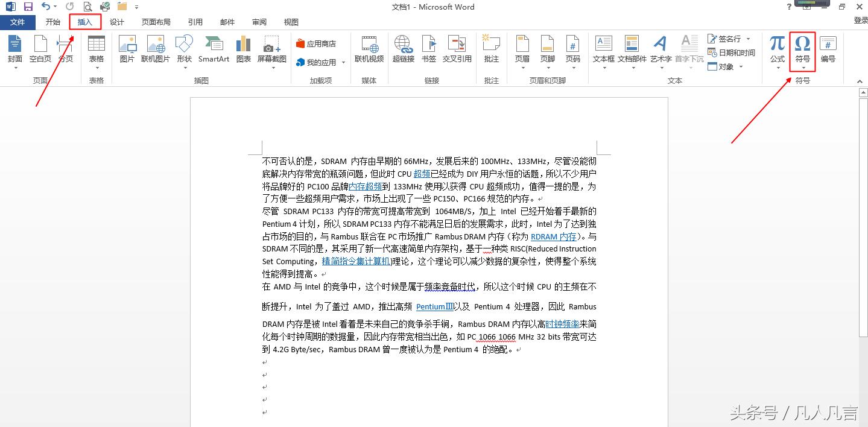Image resolution: width=868 pixels, height=427 pixels.
Task: Click the 登录 sign-in button
Action: point(860,20)
